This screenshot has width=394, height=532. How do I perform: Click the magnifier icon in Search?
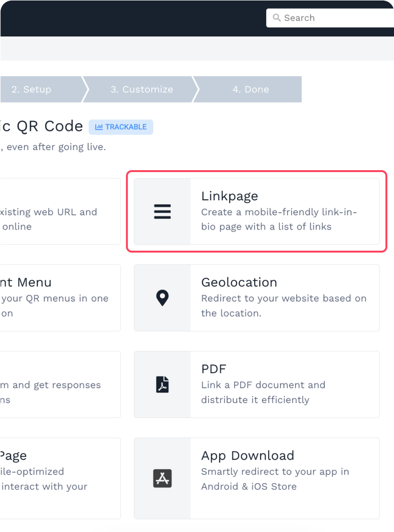pyautogui.click(x=277, y=18)
